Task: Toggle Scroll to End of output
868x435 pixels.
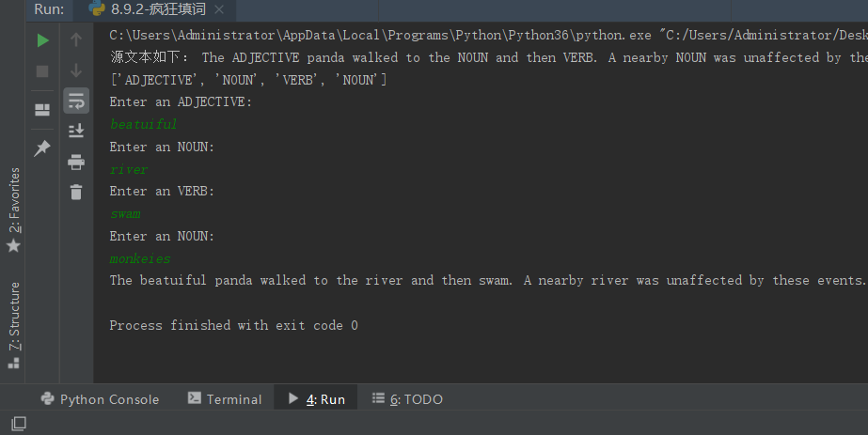Action: pyautogui.click(x=76, y=131)
